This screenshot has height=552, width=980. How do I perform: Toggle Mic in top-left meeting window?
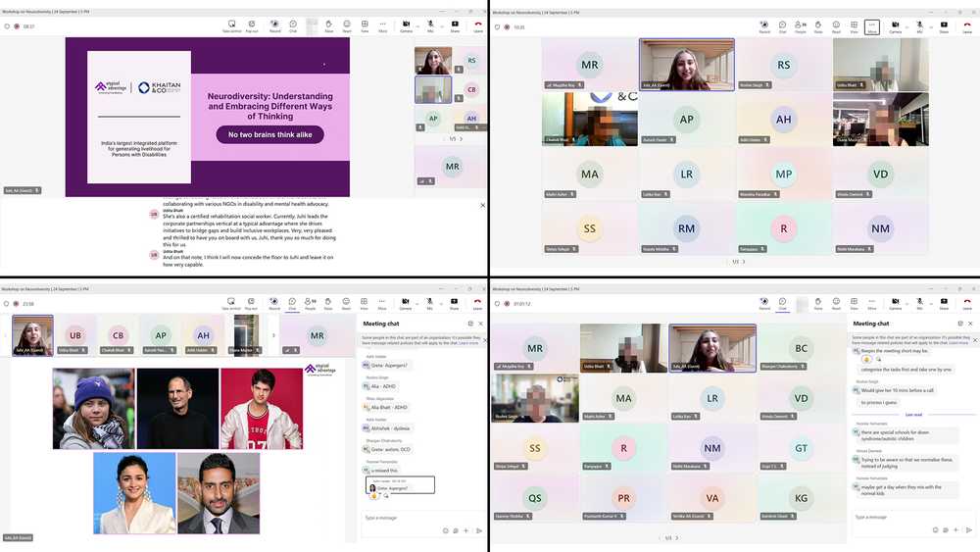pos(430,26)
